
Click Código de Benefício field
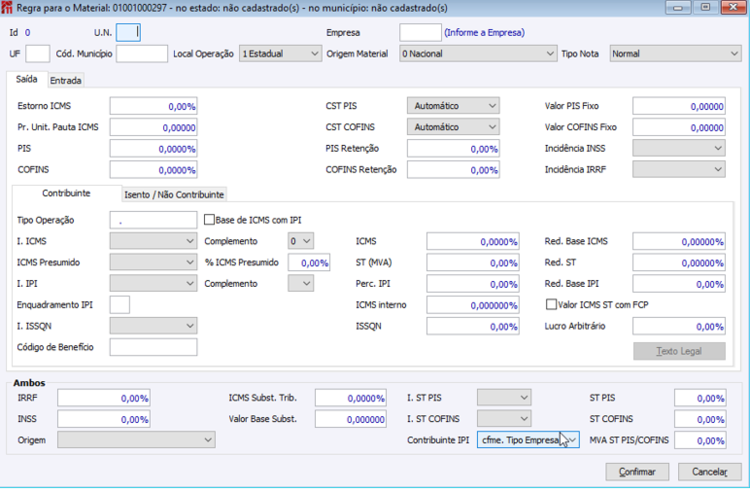[153, 347]
